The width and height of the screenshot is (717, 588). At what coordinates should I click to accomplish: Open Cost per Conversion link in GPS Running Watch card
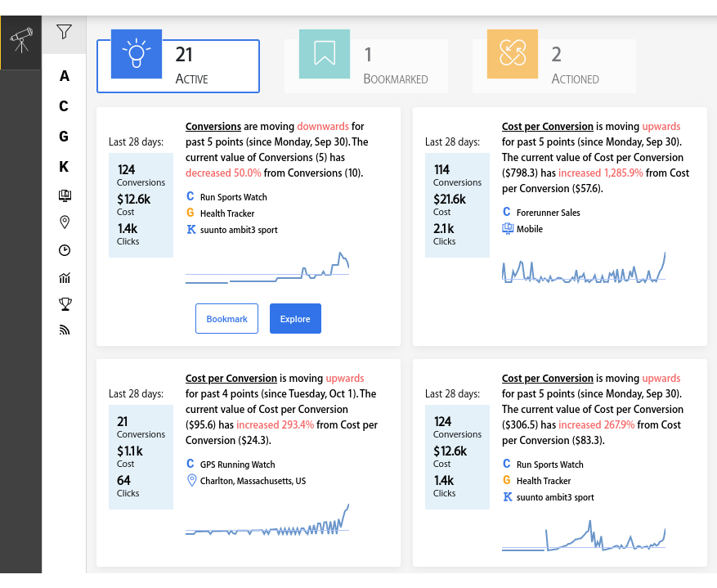pyautogui.click(x=231, y=378)
